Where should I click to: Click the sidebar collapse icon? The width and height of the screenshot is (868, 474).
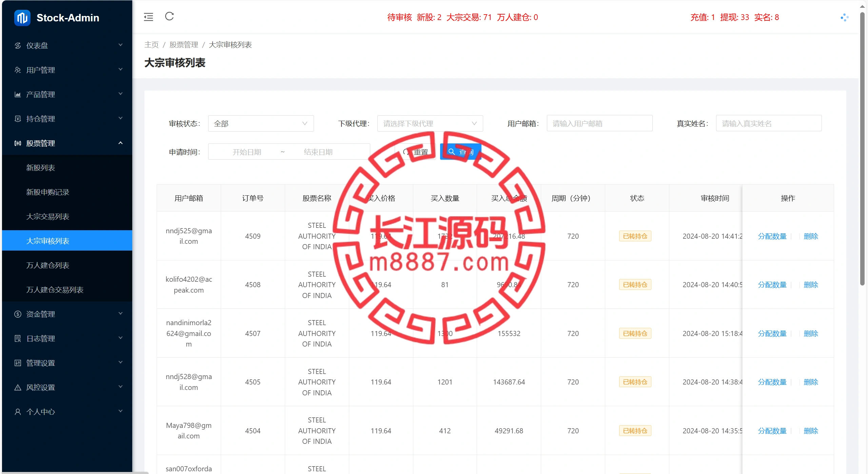[x=149, y=17]
